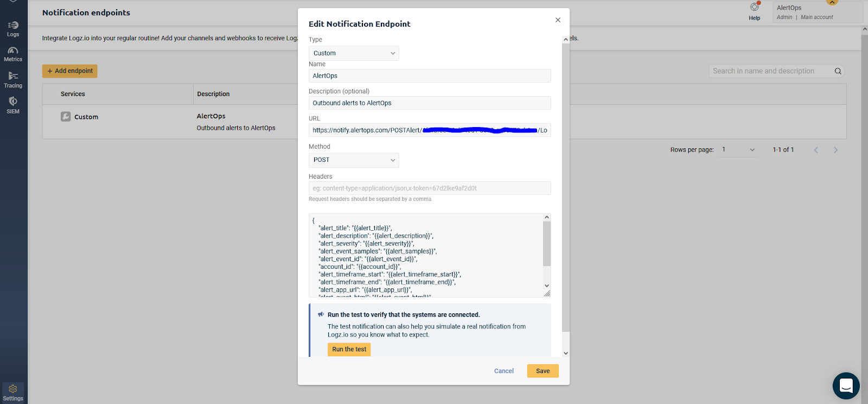
Task: Click in the Headers input field
Action: click(430, 188)
